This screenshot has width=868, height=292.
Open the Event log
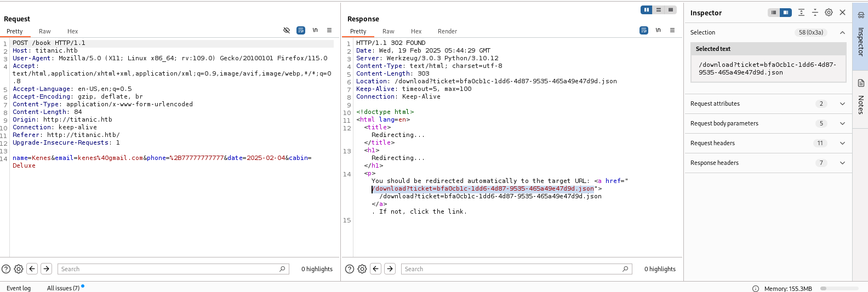[x=19, y=288]
